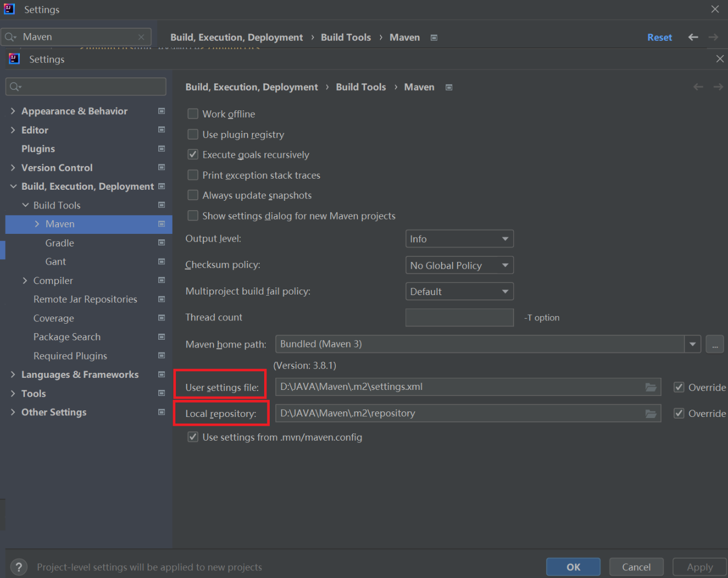Click project-level icon beside Coverage
The image size is (728, 578).
click(x=162, y=318)
